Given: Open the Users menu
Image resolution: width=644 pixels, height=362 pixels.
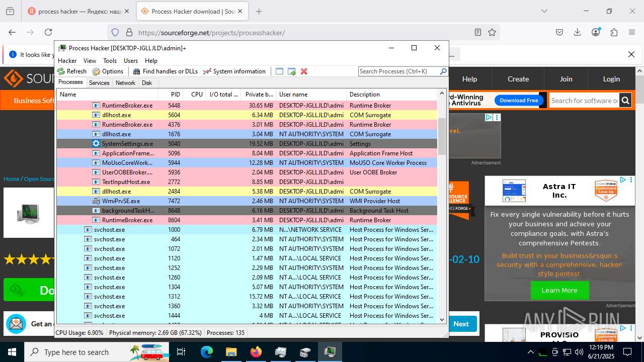Looking at the screenshot, I should pyautogui.click(x=131, y=60).
